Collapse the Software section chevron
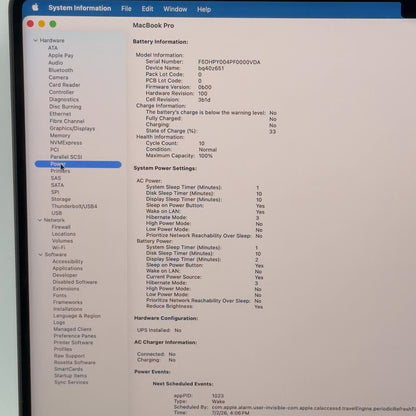 pyautogui.click(x=40, y=254)
